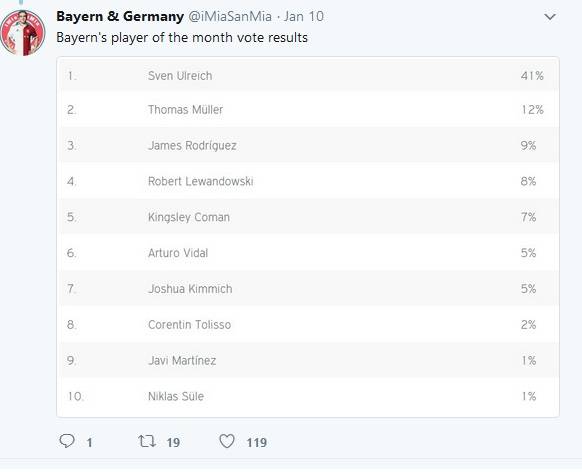Viewport: 582px width, 472px height.
Task: Open the Bayern & Germany profile avatar
Action: (x=23, y=33)
